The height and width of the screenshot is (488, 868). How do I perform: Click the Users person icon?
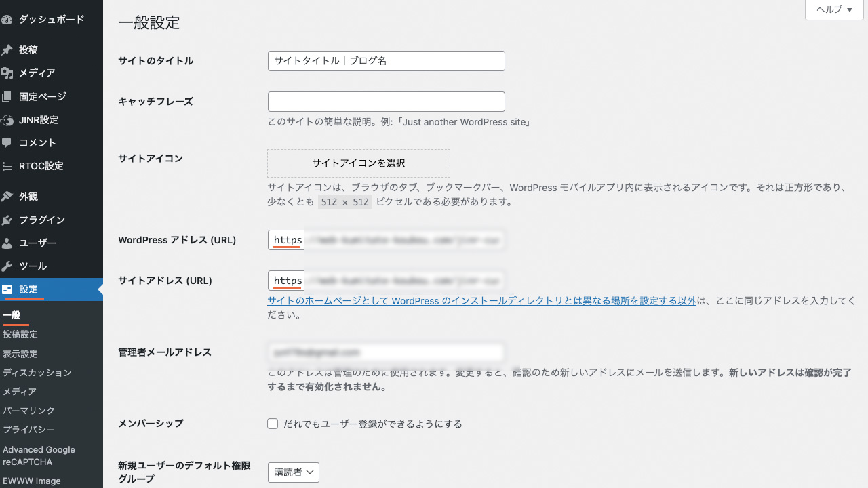click(x=7, y=243)
